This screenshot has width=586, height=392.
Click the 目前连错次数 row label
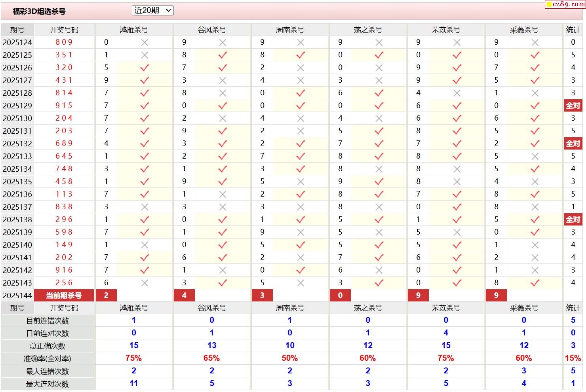(x=48, y=321)
